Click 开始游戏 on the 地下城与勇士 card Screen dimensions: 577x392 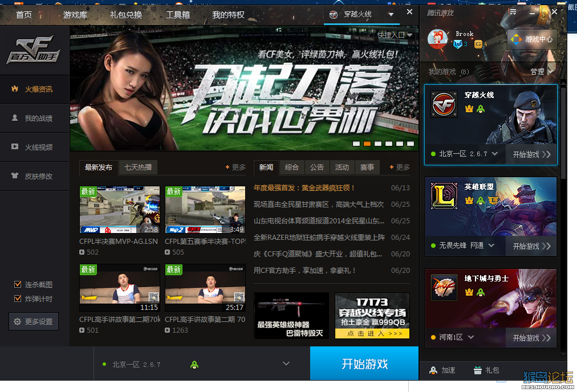coord(532,338)
